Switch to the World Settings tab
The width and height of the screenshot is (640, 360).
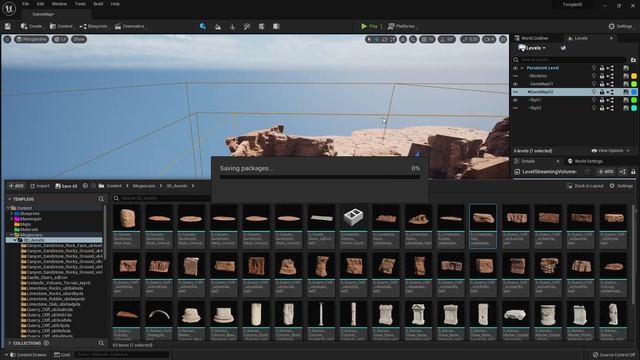click(x=585, y=161)
